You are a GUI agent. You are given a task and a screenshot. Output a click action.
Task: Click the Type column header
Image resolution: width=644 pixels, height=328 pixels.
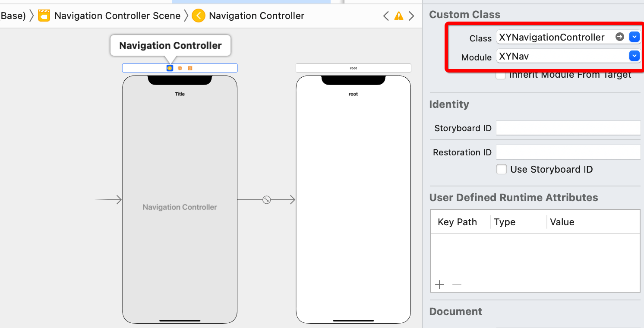pos(505,222)
